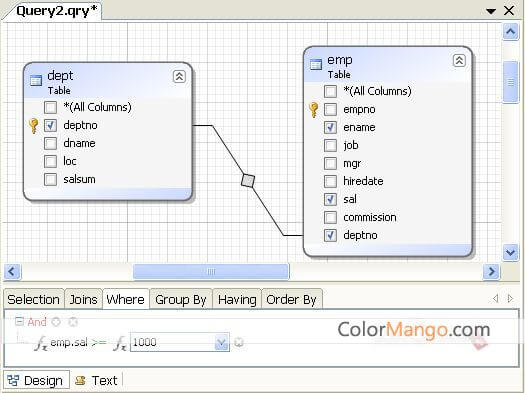The height and width of the screenshot is (393, 525).
Task: Open the 1000 value dropdown
Action: click(x=221, y=342)
